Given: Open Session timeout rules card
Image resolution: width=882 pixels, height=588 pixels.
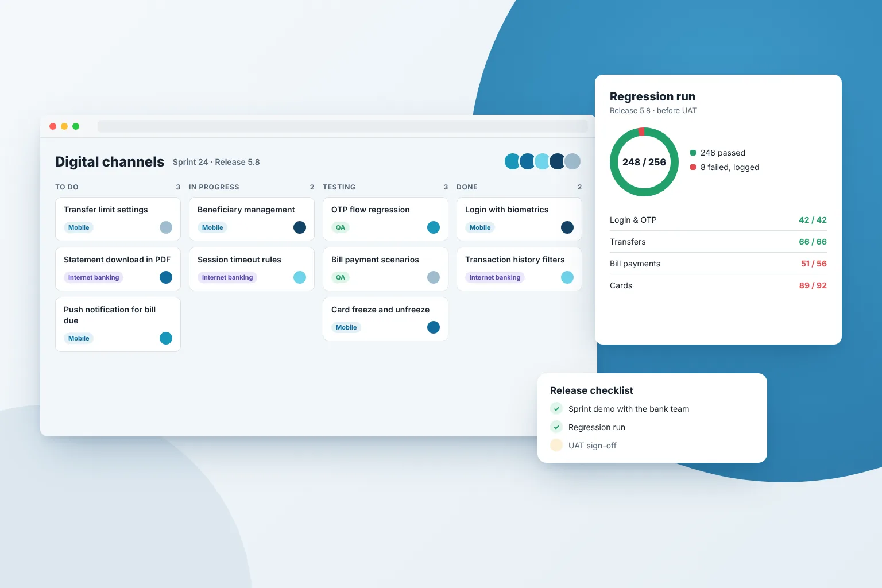Looking at the screenshot, I should [252, 269].
